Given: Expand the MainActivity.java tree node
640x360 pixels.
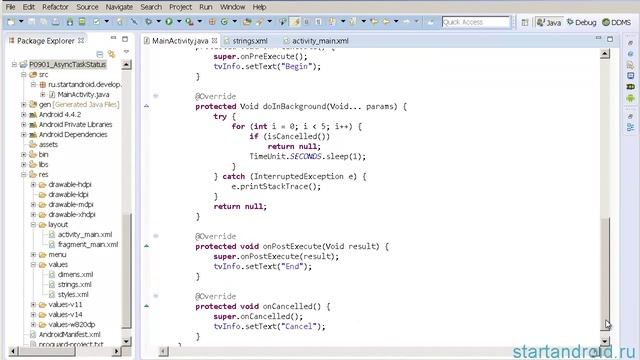Looking at the screenshot, I should coord(42,94).
